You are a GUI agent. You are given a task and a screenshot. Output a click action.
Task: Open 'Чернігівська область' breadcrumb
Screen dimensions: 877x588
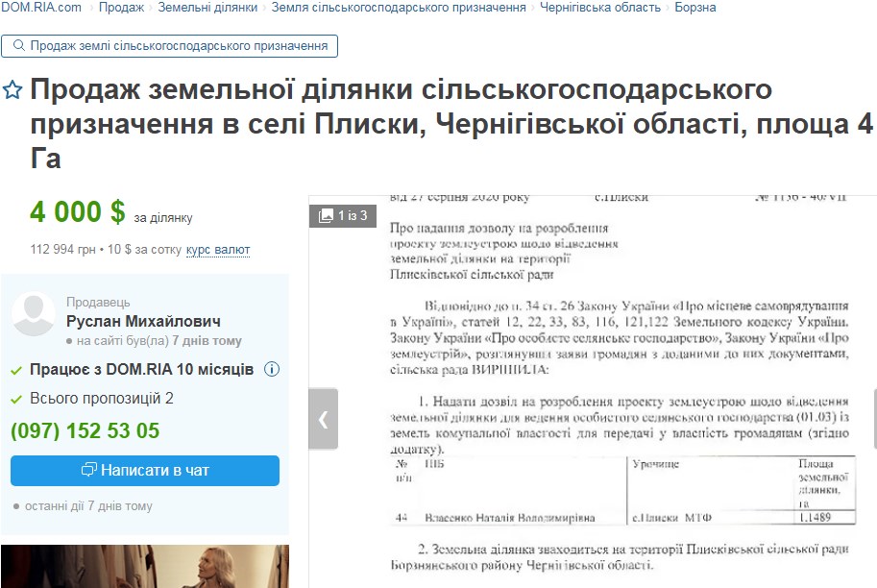pyautogui.click(x=601, y=8)
